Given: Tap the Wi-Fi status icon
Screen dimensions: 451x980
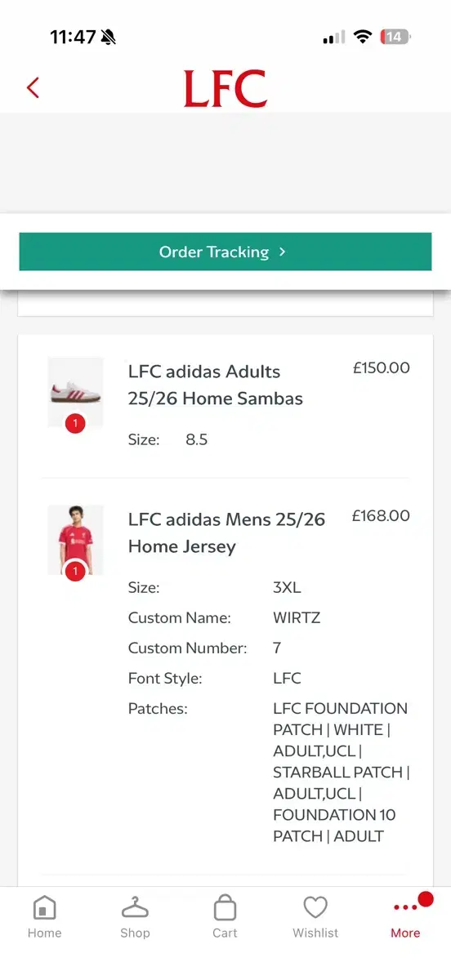Looking at the screenshot, I should pos(363,37).
